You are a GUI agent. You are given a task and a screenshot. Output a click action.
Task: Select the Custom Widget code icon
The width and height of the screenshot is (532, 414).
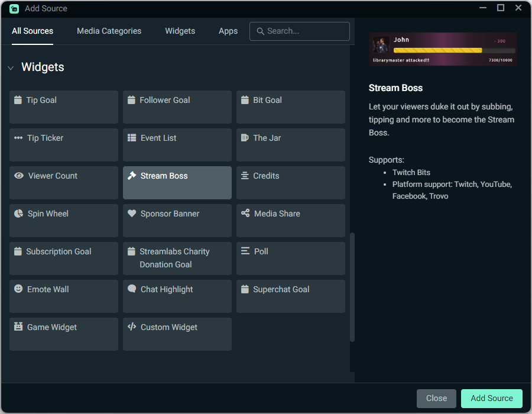coord(132,327)
